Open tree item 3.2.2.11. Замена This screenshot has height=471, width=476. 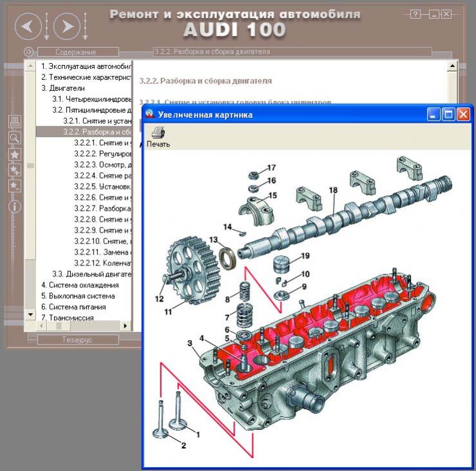pos(102,252)
